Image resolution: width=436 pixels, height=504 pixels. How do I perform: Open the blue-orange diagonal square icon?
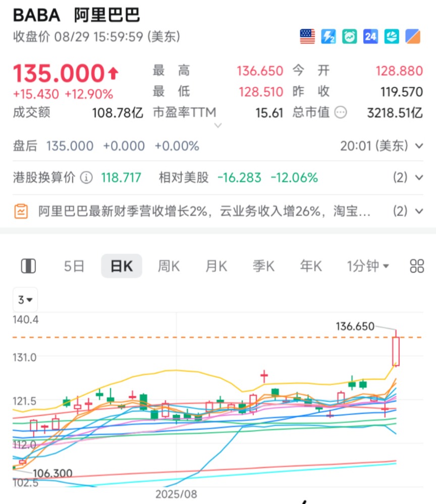pos(413,36)
